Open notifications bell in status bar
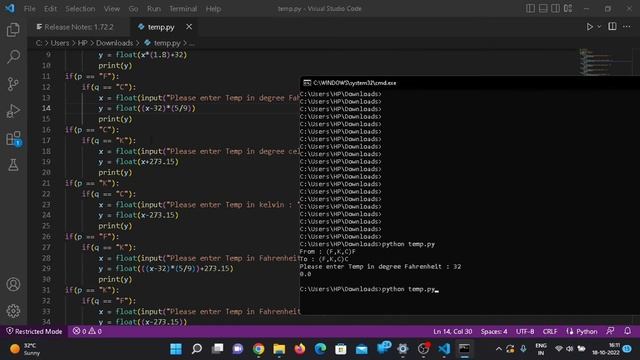 (x=627, y=331)
